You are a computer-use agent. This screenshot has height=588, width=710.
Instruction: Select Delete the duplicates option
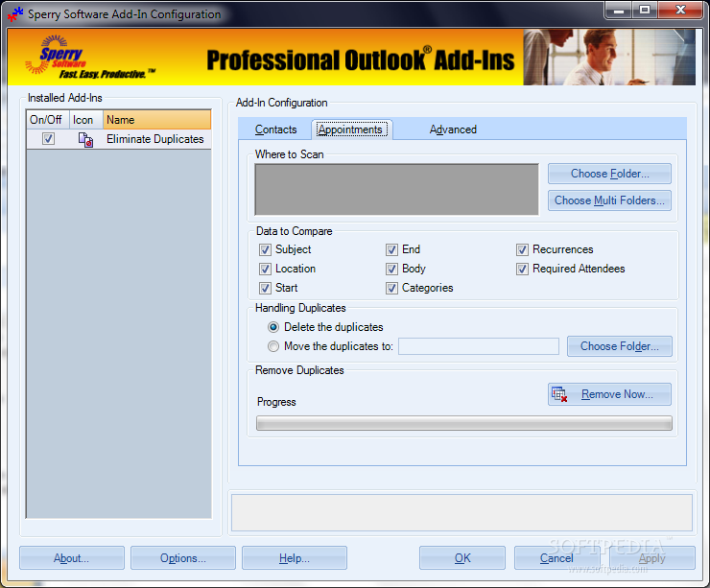(x=273, y=327)
